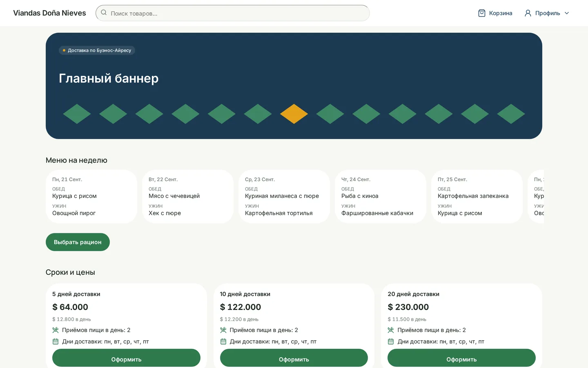Click Оформить for 5 дней доставки
Image resolution: width=588 pixels, height=368 pixels.
pyautogui.click(x=126, y=358)
